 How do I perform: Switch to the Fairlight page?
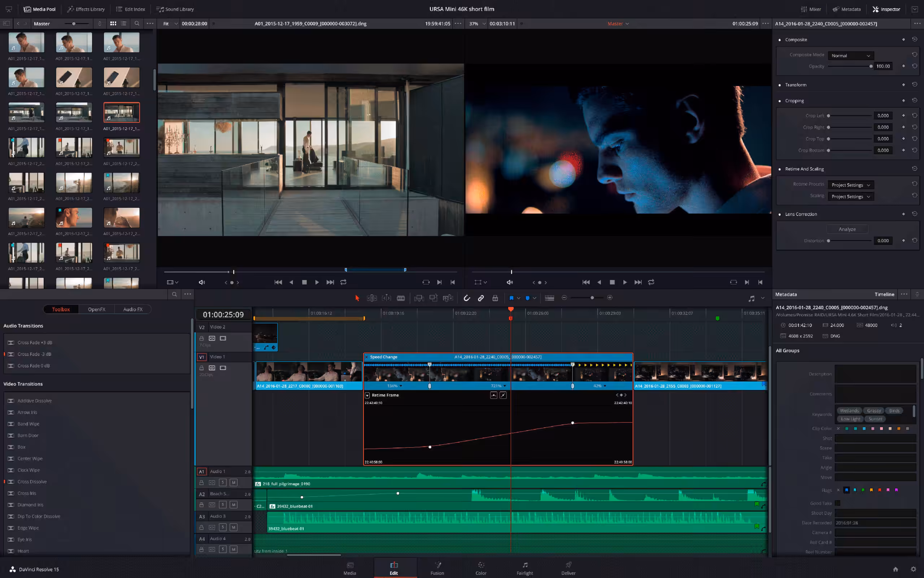point(524,568)
